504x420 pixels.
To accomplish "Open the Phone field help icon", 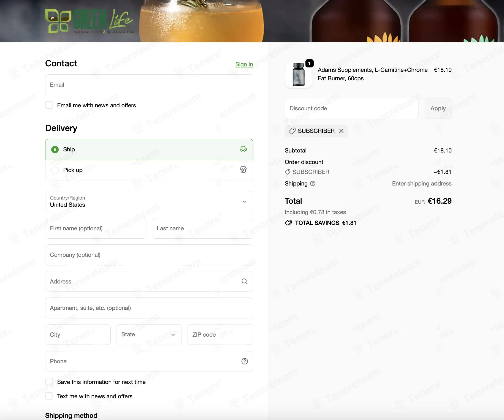I will (244, 361).
